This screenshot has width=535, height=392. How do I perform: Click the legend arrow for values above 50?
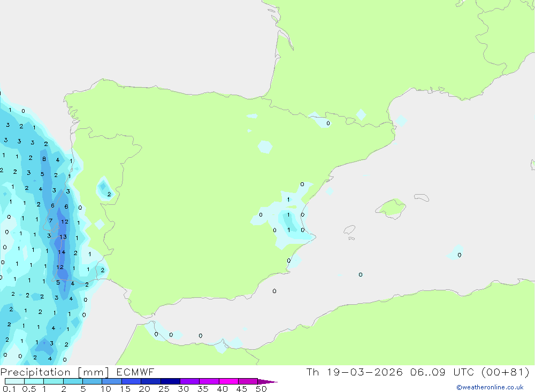pos(267,381)
